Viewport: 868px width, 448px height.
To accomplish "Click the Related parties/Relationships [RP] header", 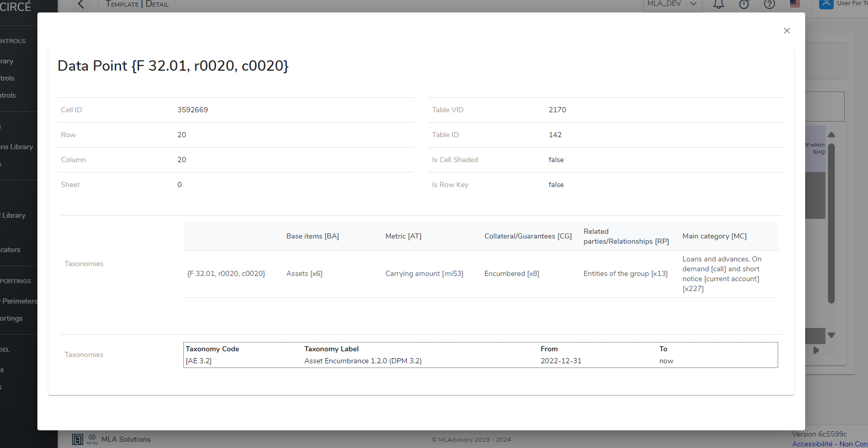I will click(626, 236).
